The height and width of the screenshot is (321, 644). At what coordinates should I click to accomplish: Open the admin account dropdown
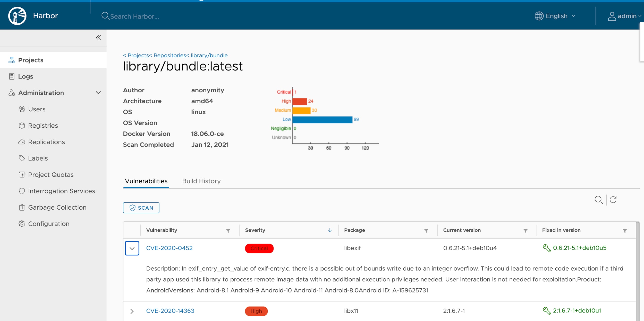[x=624, y=16]
